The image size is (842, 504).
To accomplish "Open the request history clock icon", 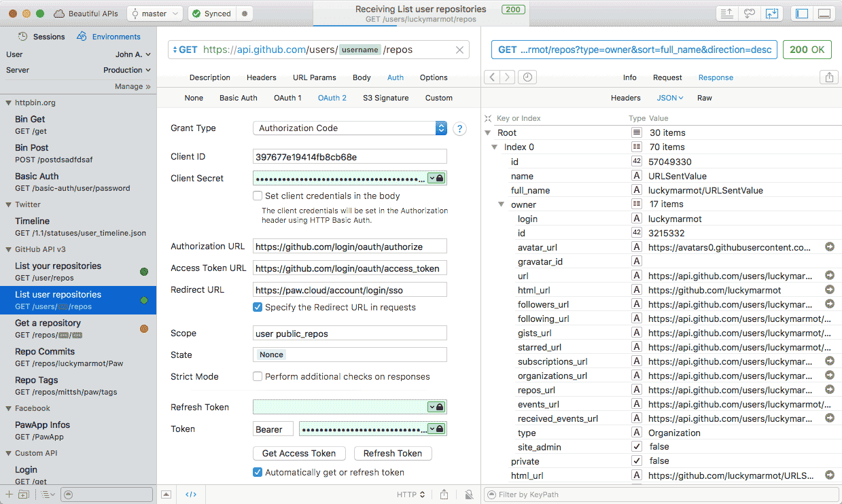I will pos(527,77).
